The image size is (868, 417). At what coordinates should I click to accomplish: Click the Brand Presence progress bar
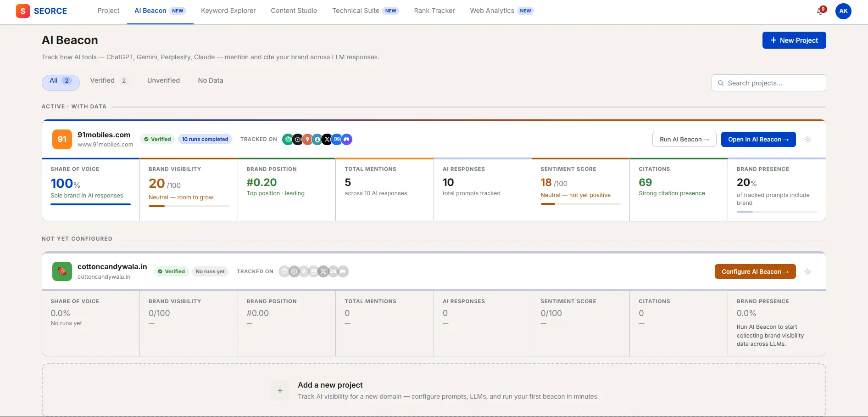[x=777, y=212]
